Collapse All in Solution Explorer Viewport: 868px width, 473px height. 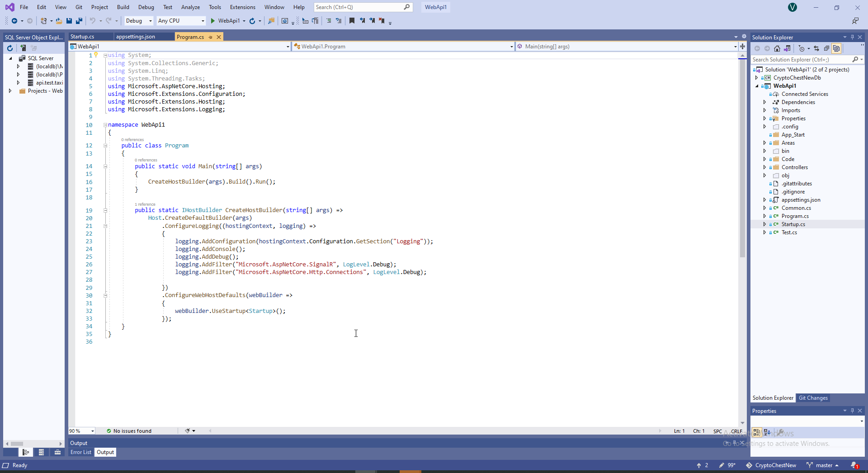pyautogui.click(x=826, y=48)
